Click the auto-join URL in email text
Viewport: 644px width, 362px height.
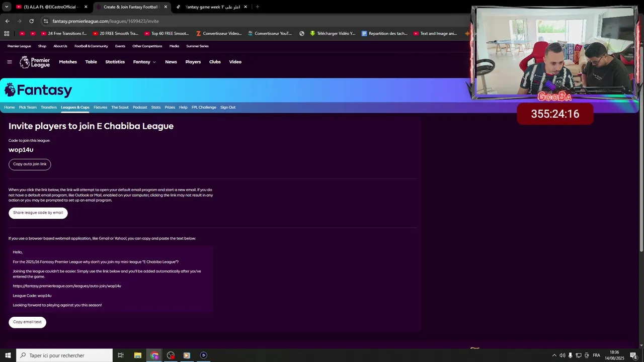pyautogui.click(x=67, y=286)
